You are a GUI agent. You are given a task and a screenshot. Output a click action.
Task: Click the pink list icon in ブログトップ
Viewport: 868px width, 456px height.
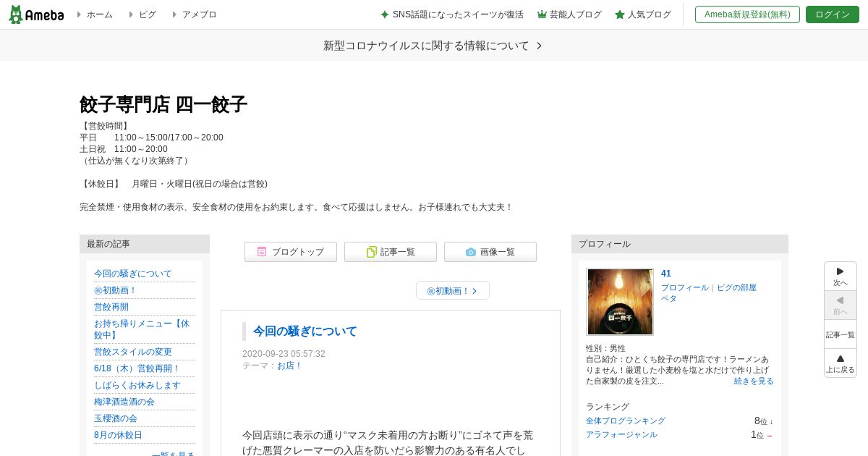[x=262, y=252]
